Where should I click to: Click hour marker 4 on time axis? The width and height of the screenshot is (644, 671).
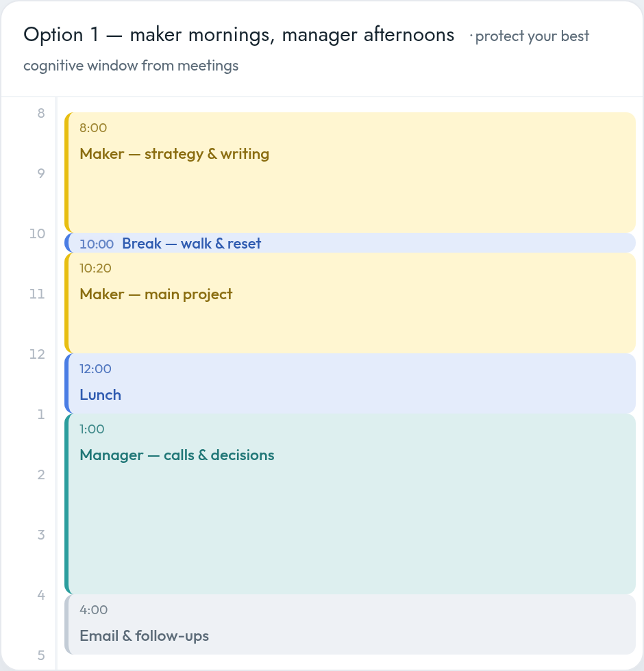coord(41,595)
